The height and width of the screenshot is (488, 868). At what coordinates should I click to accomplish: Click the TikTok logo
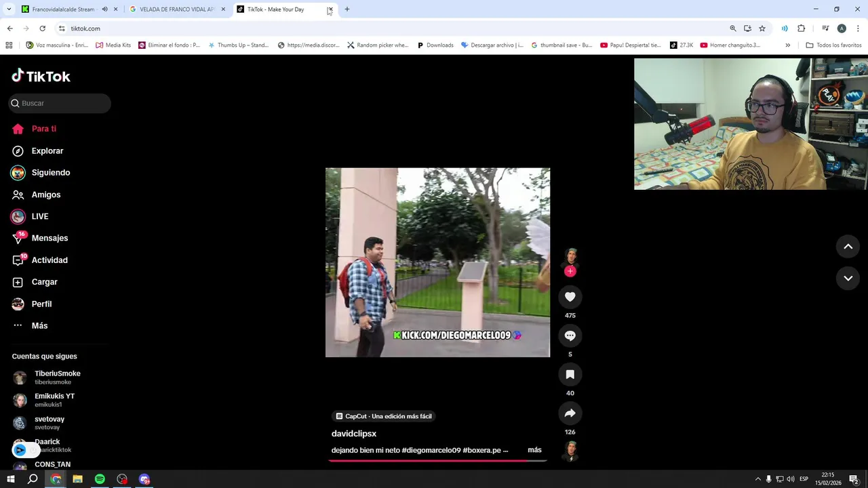tap(41, 76)
